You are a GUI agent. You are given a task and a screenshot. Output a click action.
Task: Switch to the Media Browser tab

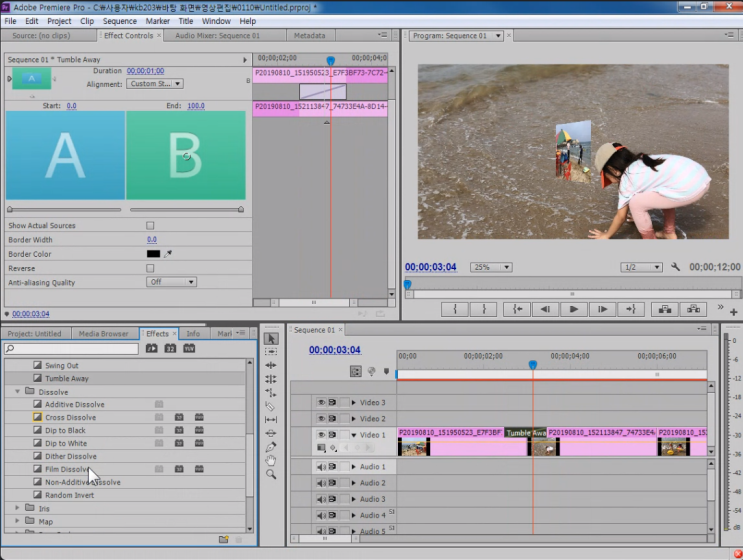click(103, 334)
